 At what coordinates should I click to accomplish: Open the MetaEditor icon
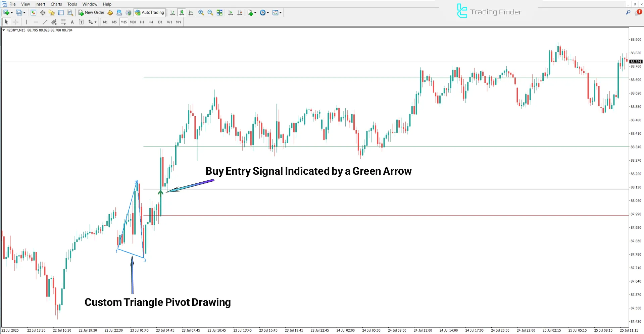click(110, 12)
